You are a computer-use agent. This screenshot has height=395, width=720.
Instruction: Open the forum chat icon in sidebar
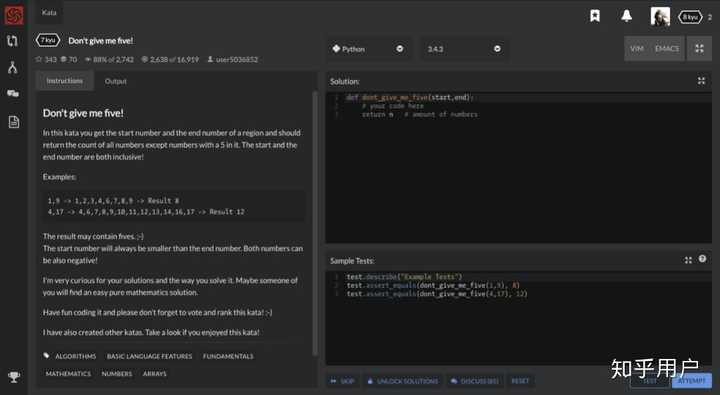[13, 94]
